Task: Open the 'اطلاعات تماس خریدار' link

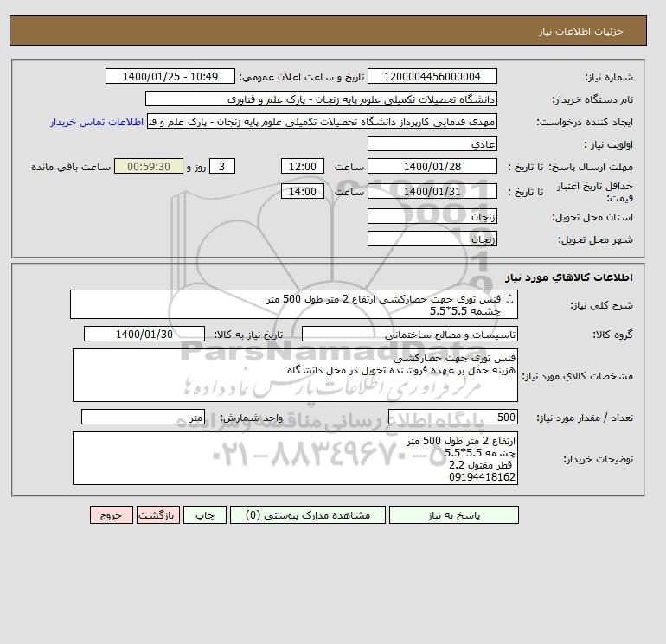Action: (97, 122)
